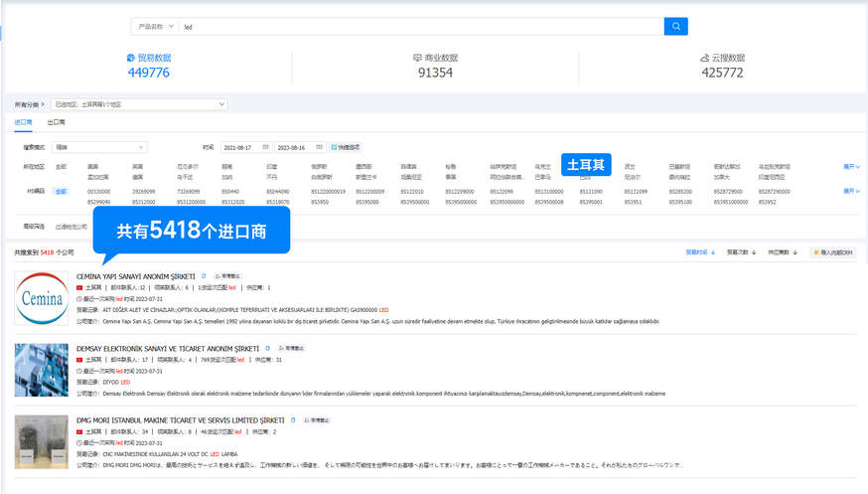Filter by HS code 8513100000
This screenshot has height=494, width=868.
(x=549, y=191)
